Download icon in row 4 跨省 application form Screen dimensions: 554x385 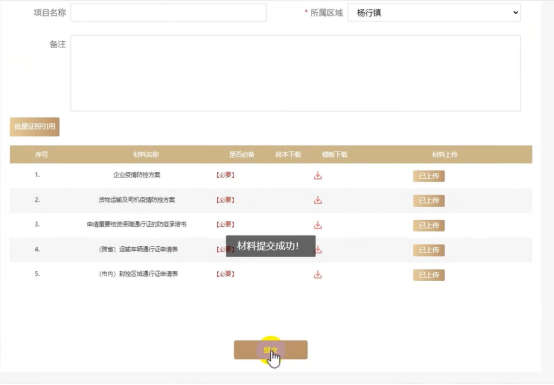[319, 250]
